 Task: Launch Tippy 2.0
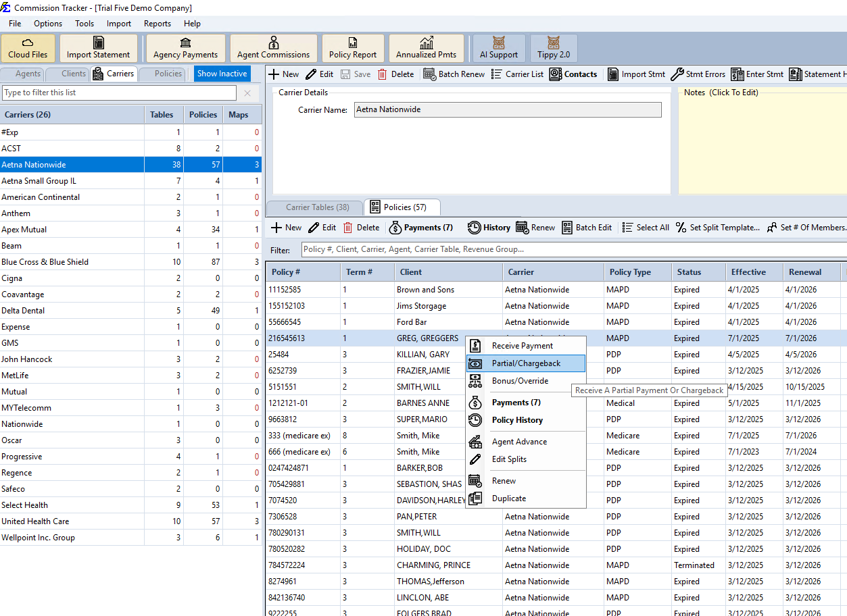point(554,48)
